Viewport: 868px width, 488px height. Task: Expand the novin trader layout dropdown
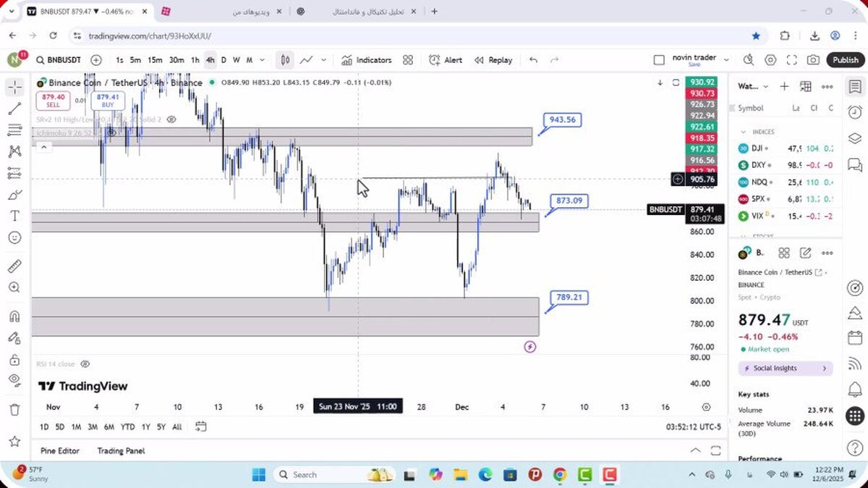click(726, 60)
